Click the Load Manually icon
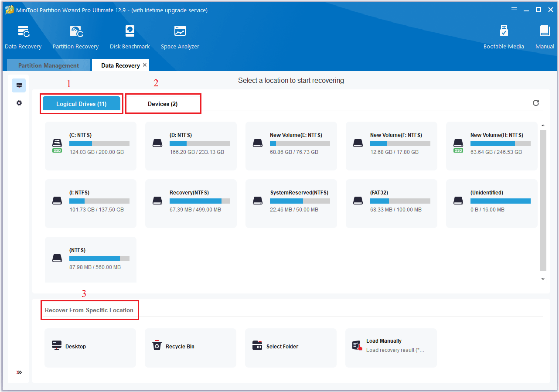Screen dimensions: 559x392 (x=357, y=345)
